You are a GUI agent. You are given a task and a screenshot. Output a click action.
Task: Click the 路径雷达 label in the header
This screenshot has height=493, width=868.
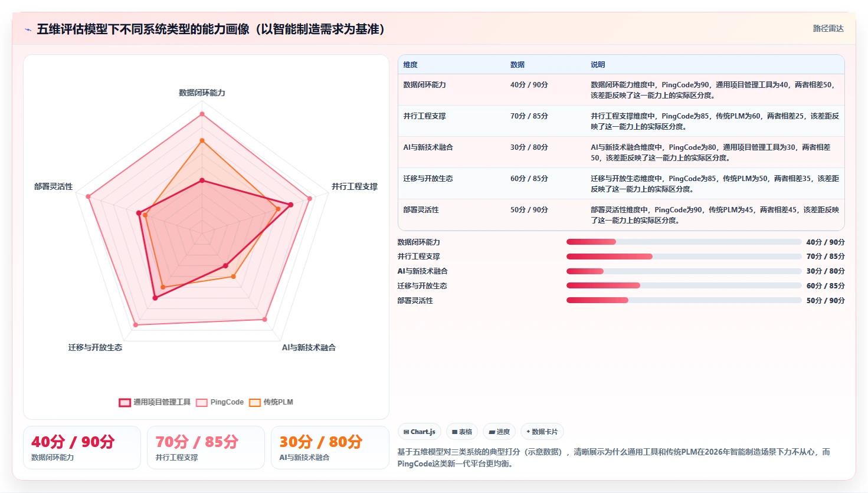[828, 28]
